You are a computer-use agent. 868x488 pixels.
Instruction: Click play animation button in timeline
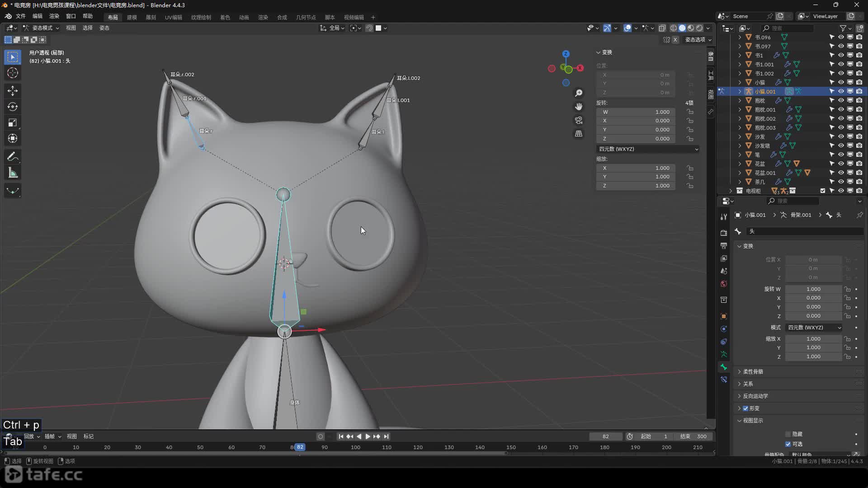(368, 436)
